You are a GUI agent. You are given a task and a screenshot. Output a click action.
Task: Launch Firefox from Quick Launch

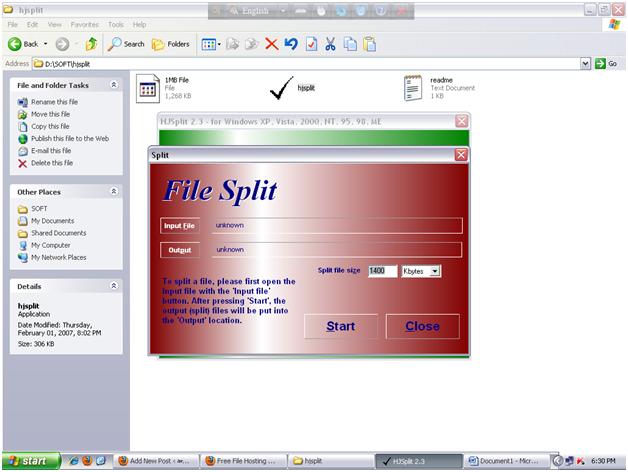(x=87, y=461)
